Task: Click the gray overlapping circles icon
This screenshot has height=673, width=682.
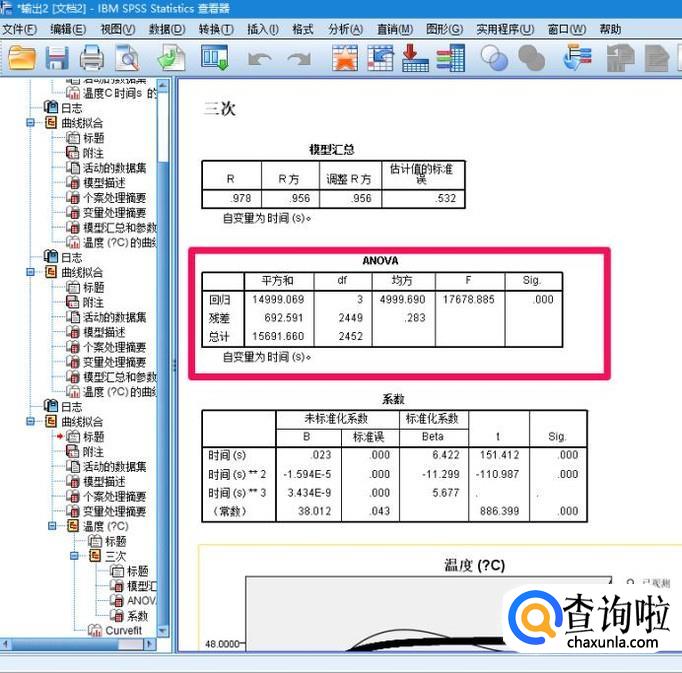Action: pyautogui.click(x=532, y=58)
